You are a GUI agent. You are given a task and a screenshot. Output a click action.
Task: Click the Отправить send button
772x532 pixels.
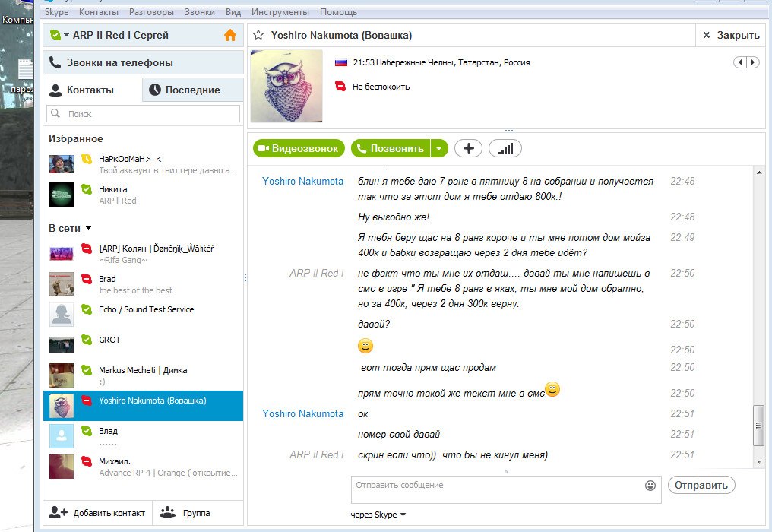pyautogui.click(x=701, y=485)
